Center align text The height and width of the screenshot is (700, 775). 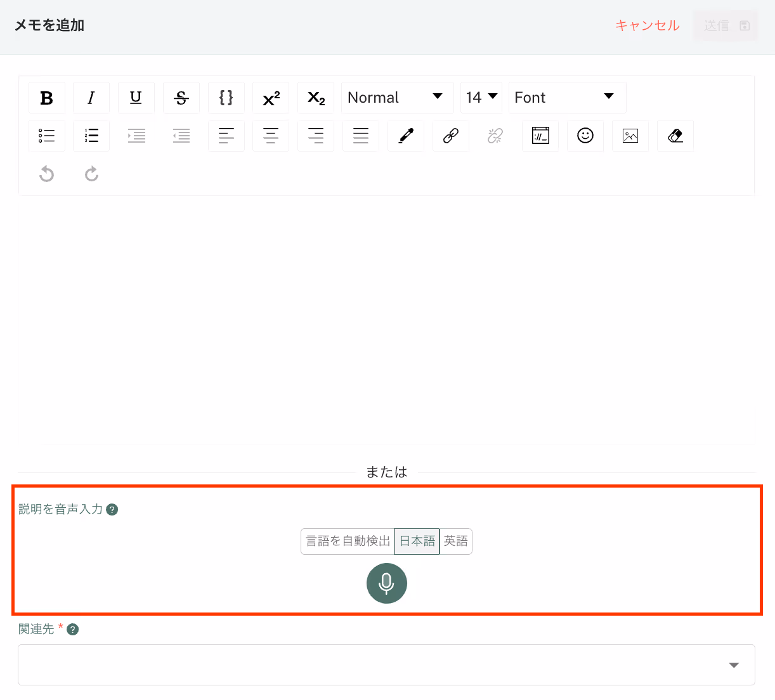pyautogui.click(x=271, y=136)
